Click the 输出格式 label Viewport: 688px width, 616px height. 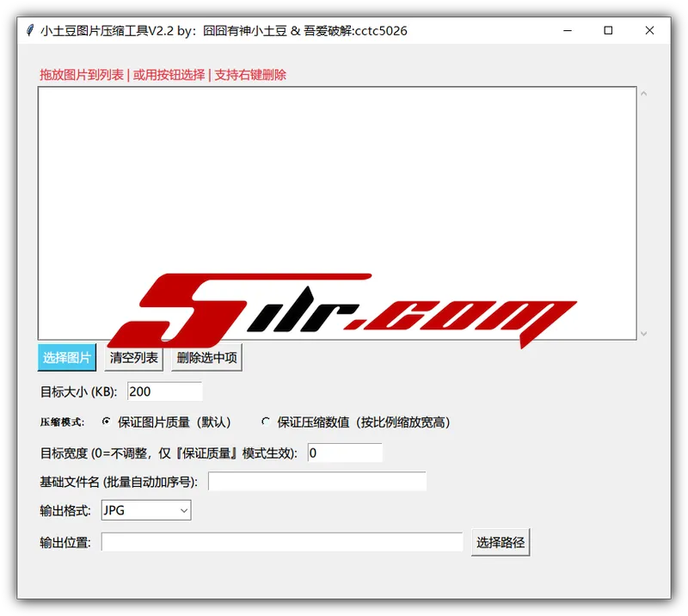click(65, 511)
